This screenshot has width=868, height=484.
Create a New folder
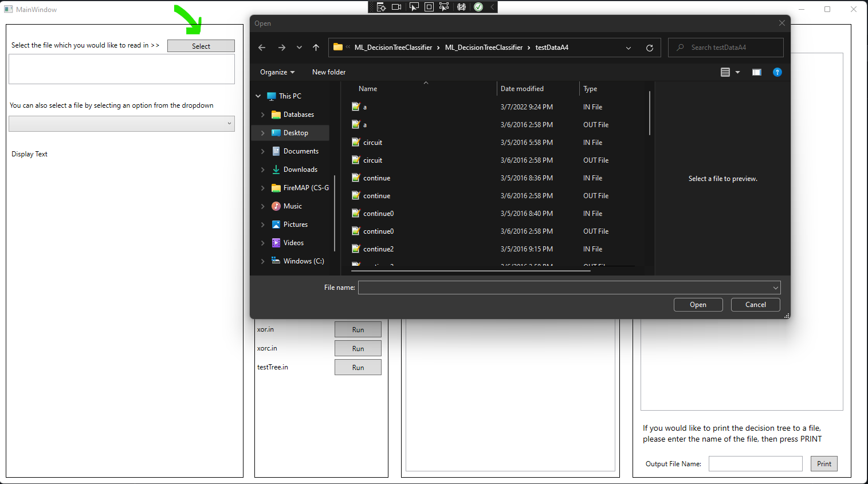pos(329,72)
